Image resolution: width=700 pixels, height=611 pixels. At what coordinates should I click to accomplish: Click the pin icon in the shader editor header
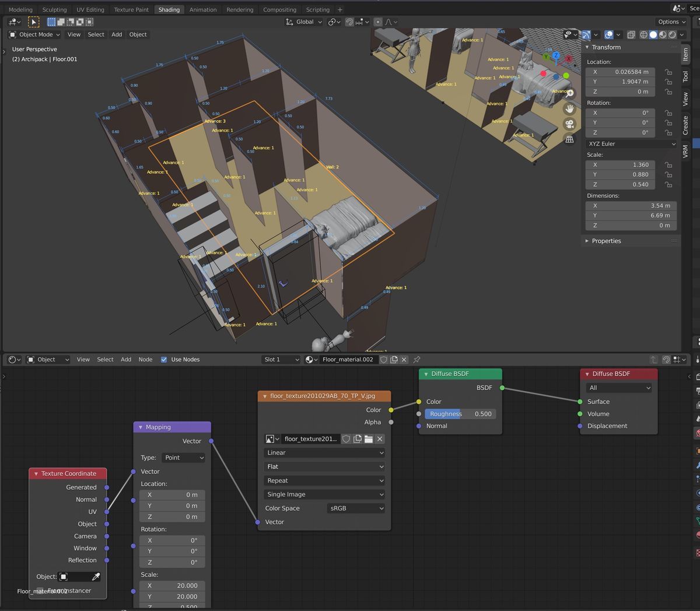point(416,360)
